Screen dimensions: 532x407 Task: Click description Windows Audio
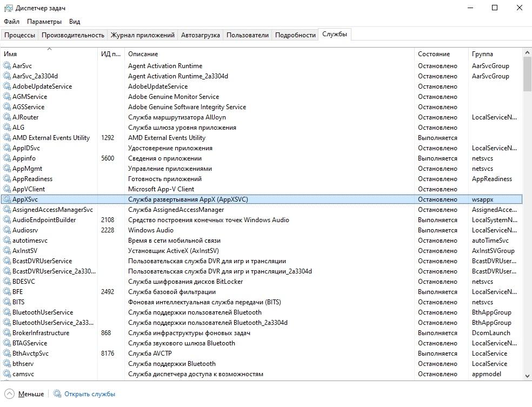(151, 230)
